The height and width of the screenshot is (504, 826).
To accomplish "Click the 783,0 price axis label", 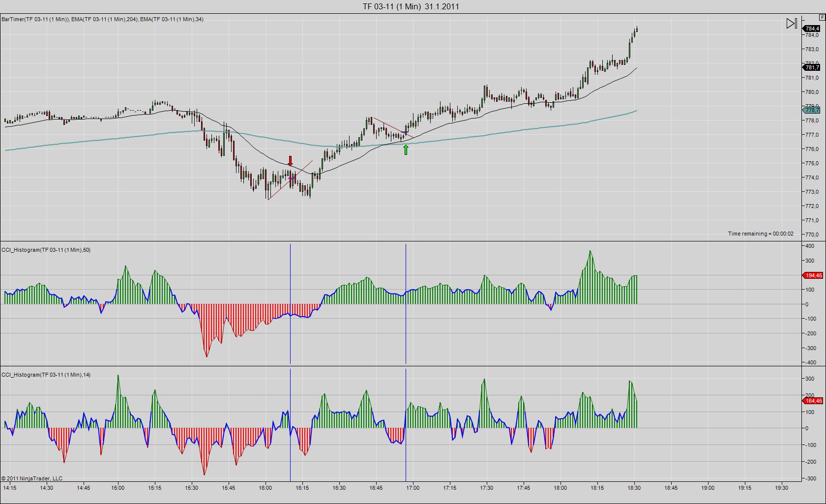I will click(812, 49).
